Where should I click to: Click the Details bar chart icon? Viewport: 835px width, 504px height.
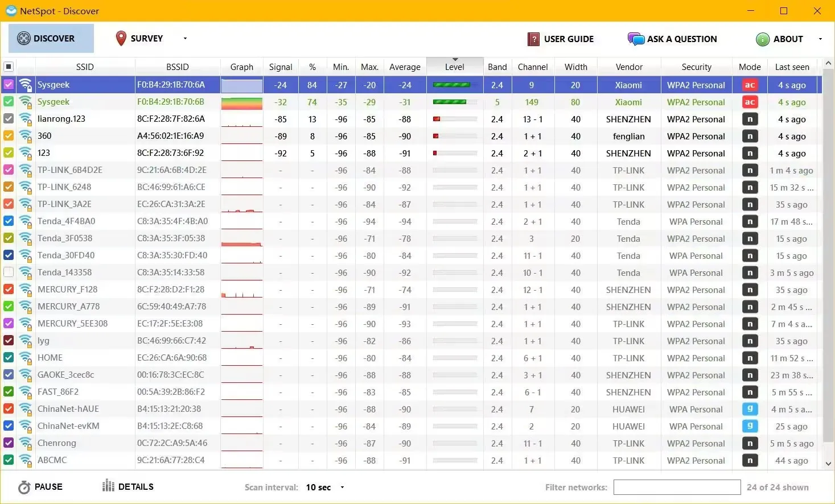(108, 485)
